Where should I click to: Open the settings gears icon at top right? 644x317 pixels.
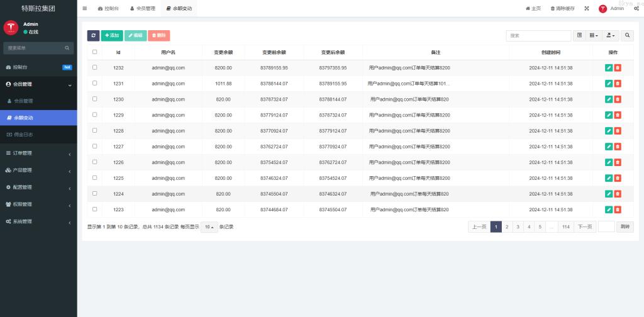tap(636, 8)
